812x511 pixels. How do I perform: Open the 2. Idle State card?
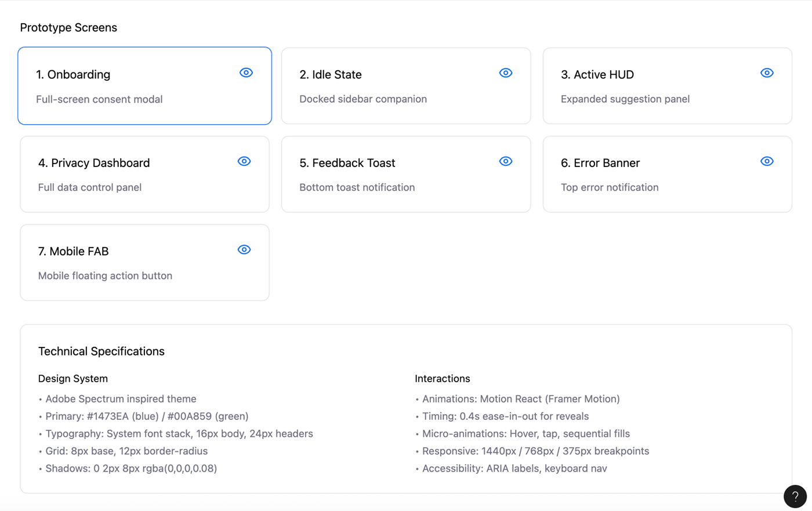tap(331, 75)
